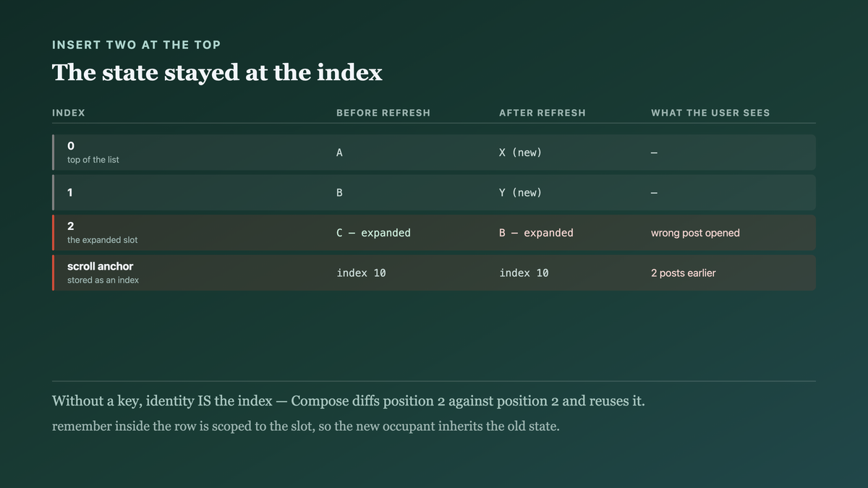Click cell 'B' under Before Refresh

pyautogui.click(x=340, y=193)
